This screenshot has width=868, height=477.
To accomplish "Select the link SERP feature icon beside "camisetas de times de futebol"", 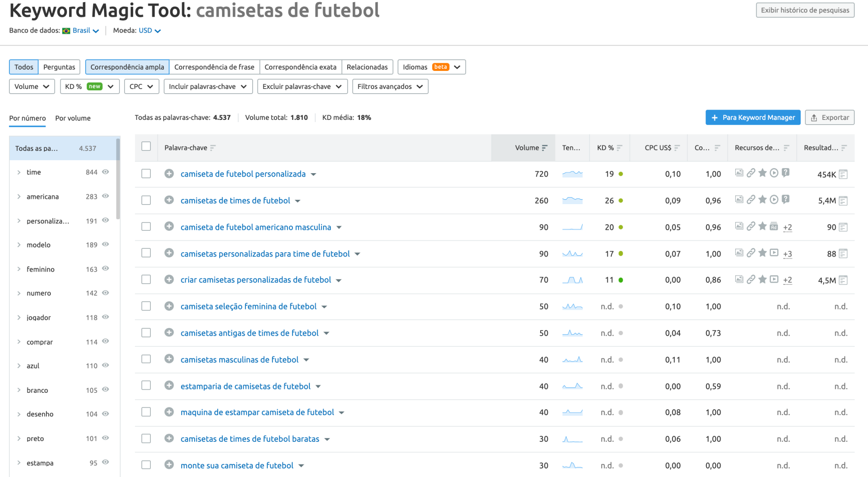I will point(751,199).
